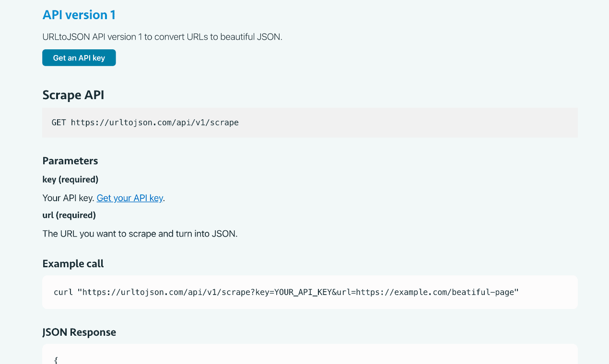Open the Get your API key link
This screenshot has height=364, width=609.
(x=129, y=198)
